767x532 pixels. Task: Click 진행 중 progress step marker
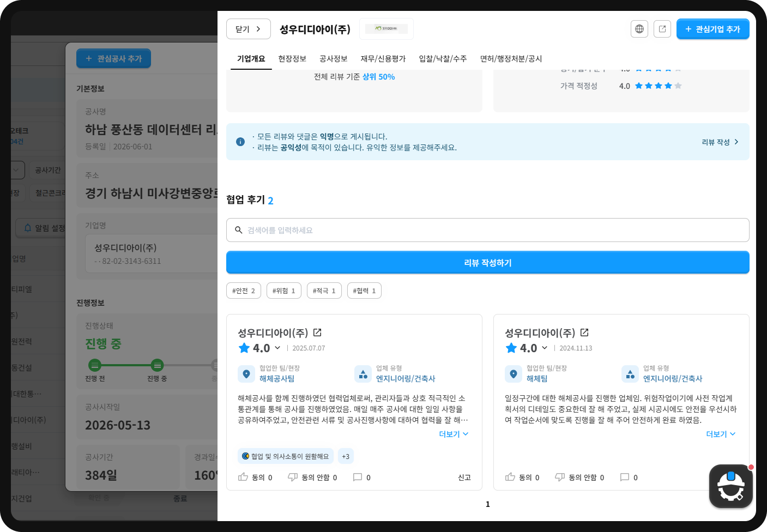[x=157, y=365]
